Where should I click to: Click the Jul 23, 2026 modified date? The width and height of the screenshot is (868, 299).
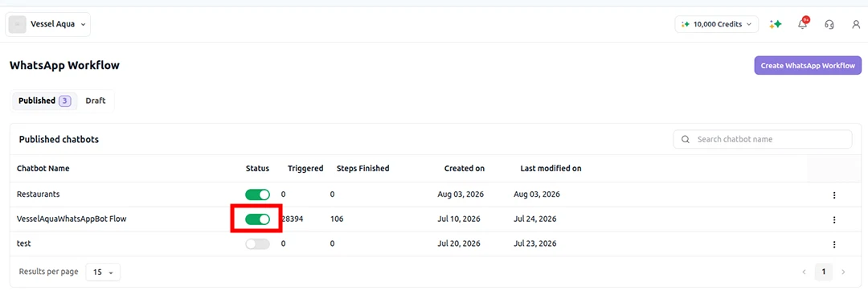tap(534, 244)
